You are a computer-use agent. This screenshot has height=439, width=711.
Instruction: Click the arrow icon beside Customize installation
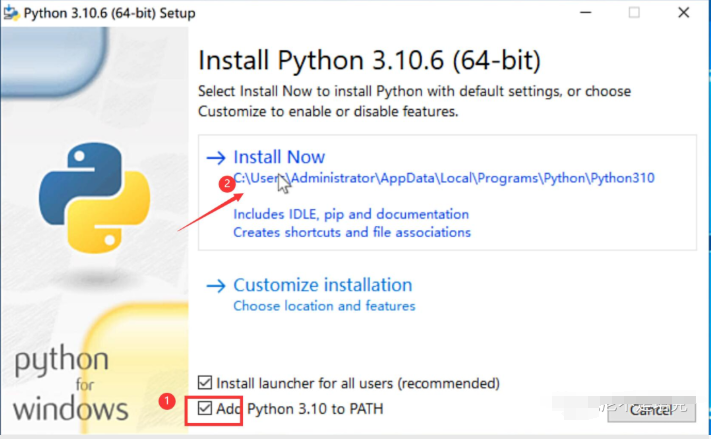point(216,286)
